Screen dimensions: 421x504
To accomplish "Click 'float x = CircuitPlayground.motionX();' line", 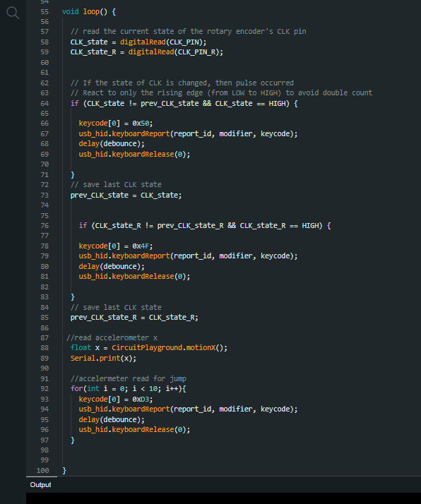I will click(x=149, y=348).
